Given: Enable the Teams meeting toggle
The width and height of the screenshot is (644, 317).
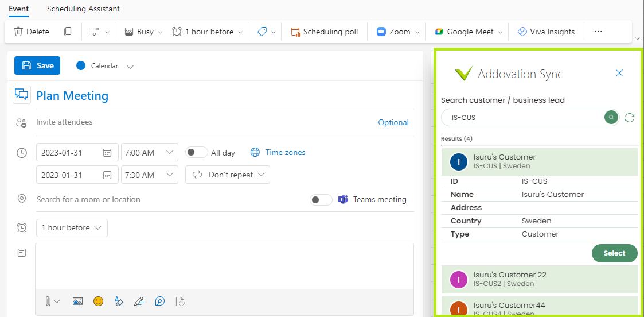Looking at the screenshot, I should (x=321, y=200).
